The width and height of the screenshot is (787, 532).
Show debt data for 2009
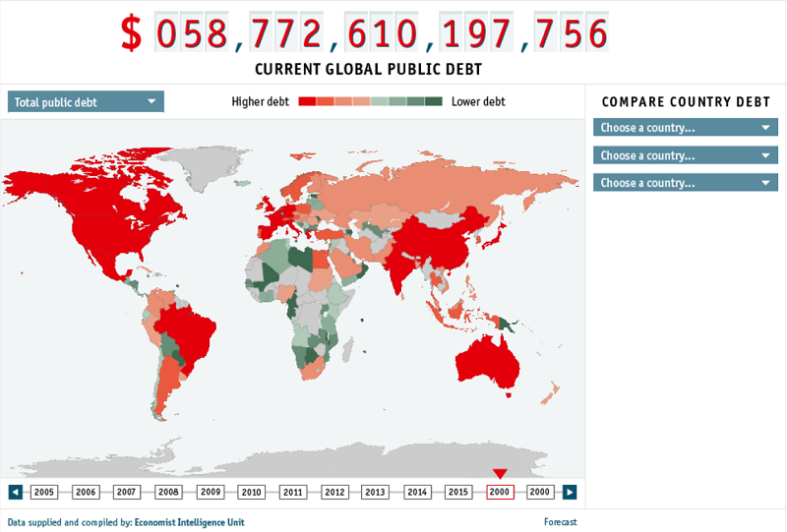click(211, 492)
